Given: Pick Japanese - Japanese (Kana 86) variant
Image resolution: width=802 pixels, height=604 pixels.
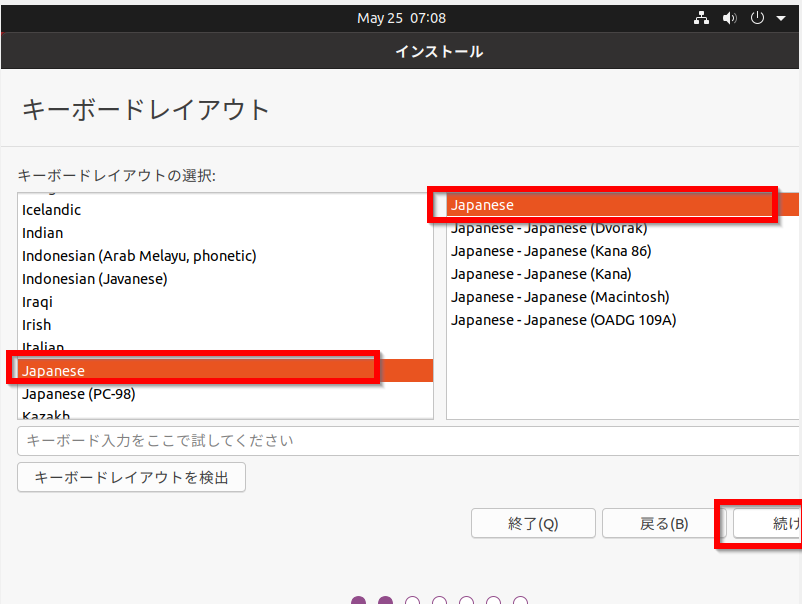Looking at the screenshot, I should pyautogui.click(x=550, y=251).
